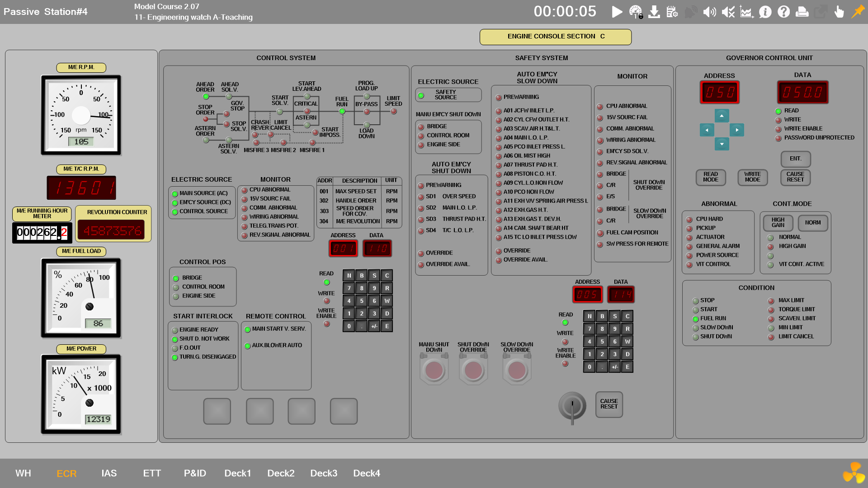Open the trend chart icon
The width and height of the screenshot is (868, 488).
click(x=746, y=12)
